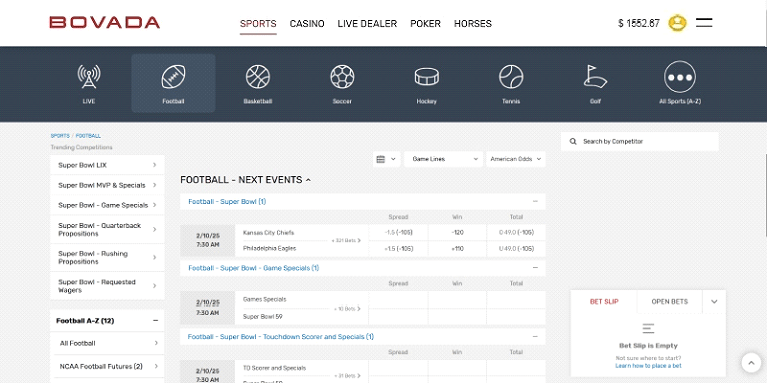Open the Game Lines dropdown

tap(443, 159)
